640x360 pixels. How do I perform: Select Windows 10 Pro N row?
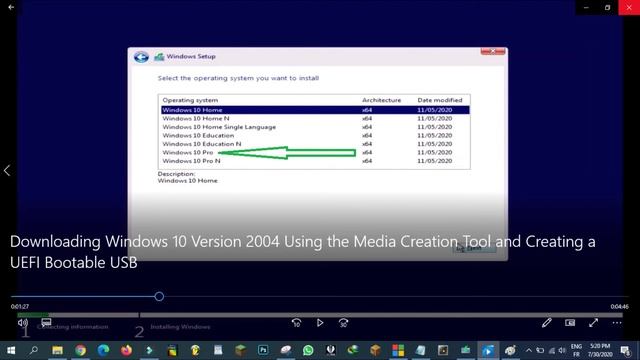pyautogui.click(x=315, y=161)
